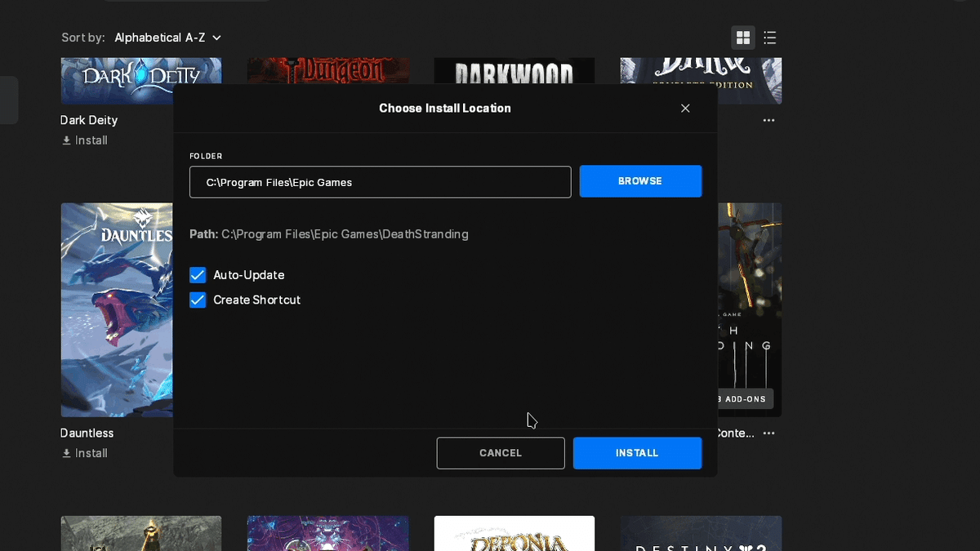Open the Death Stranding game thumbnail
This screenshot has height=551, width=980.
[750, 310]
